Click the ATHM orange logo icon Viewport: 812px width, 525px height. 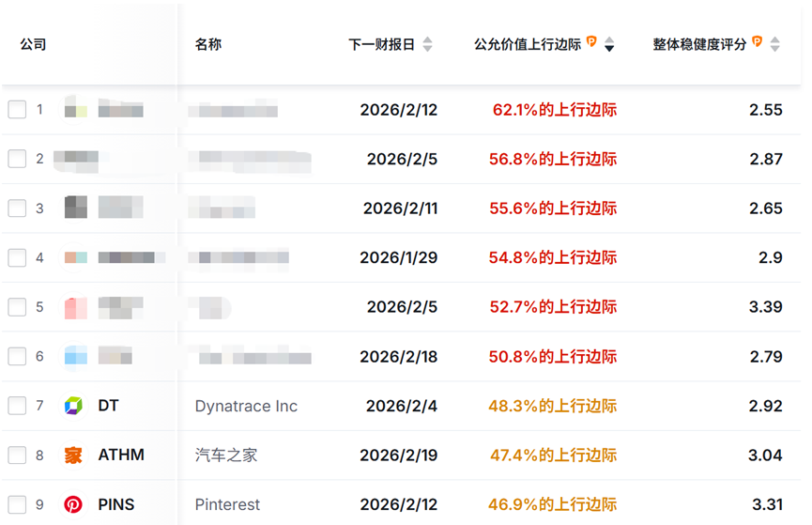pyautogui.click(x=73, y=456)
